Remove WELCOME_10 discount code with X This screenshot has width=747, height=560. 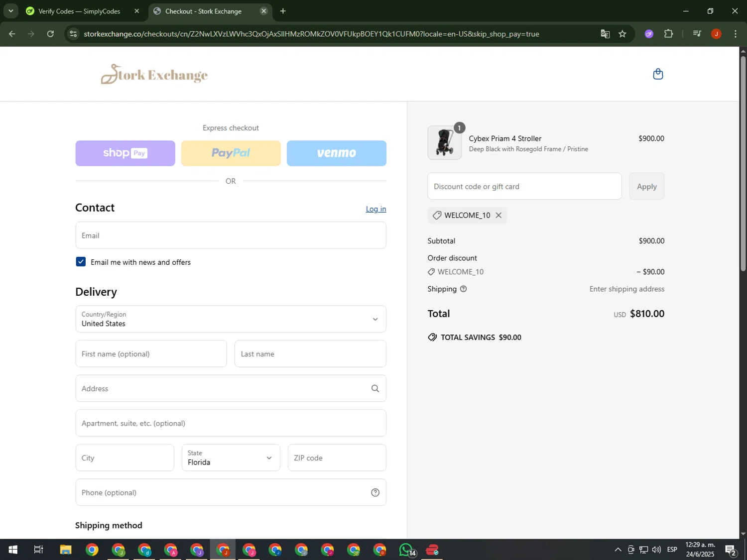point(498,215)
